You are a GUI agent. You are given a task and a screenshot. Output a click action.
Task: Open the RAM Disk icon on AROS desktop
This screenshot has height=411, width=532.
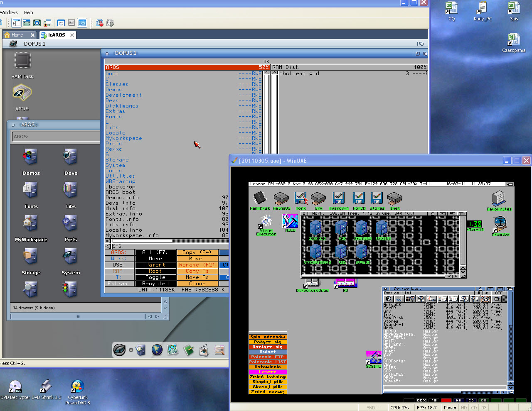22,66
